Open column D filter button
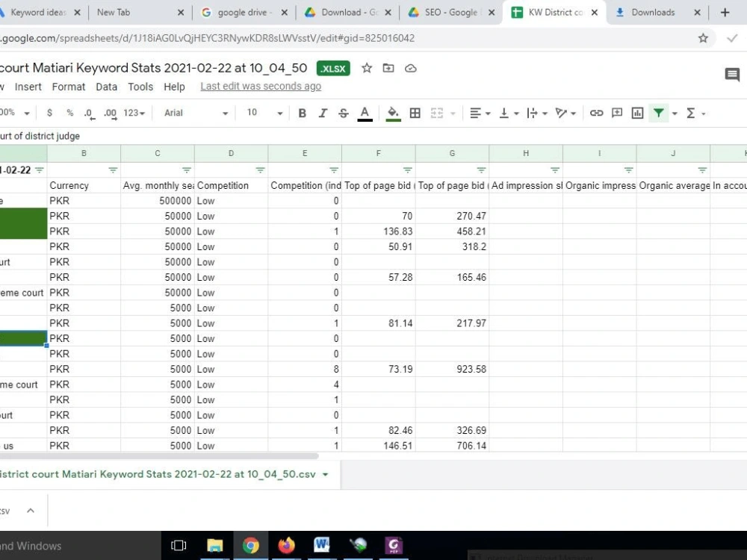This screenshot has width=747, height=560. [260, 170]
